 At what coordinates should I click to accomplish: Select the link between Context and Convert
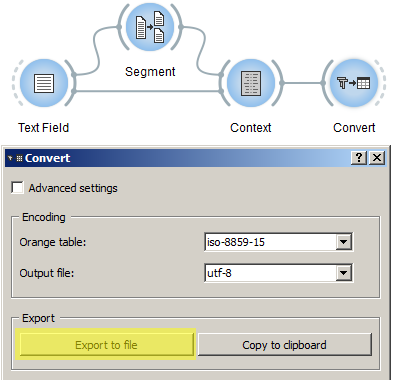pos(303,83)
